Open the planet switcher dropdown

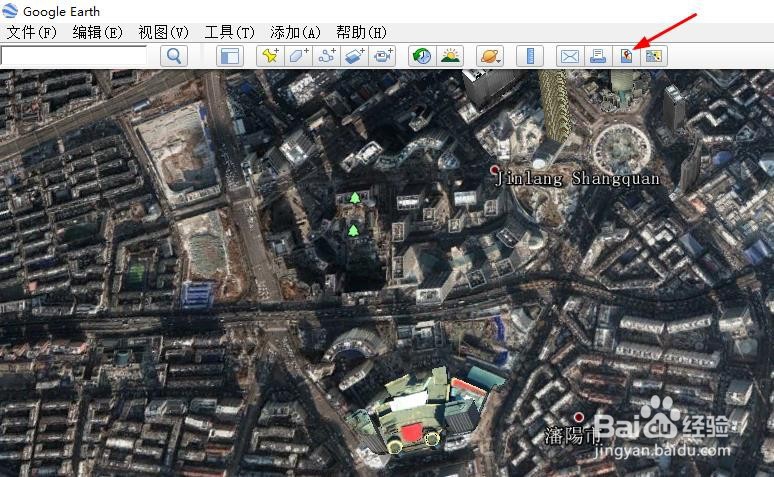(x=490, y=56)
